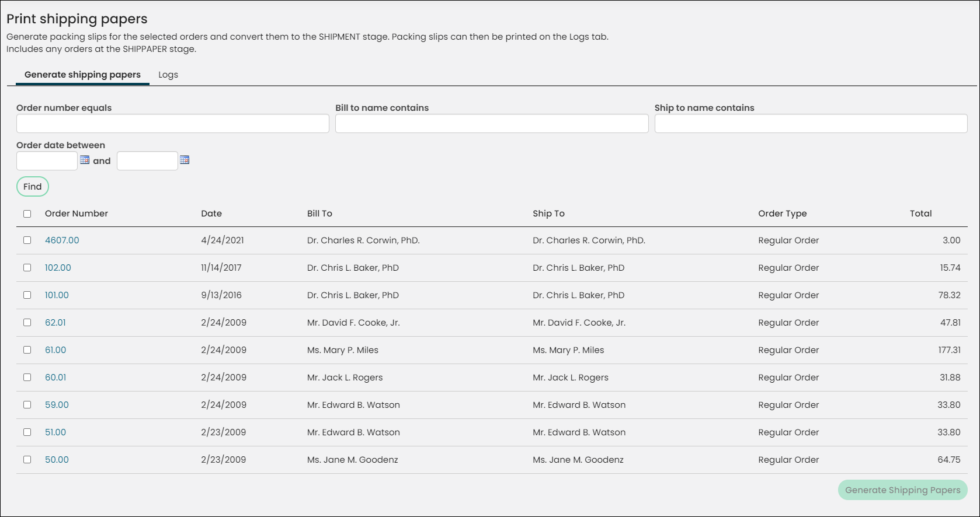
Task: Click the total value 177.31
Action: coord(949,350)
